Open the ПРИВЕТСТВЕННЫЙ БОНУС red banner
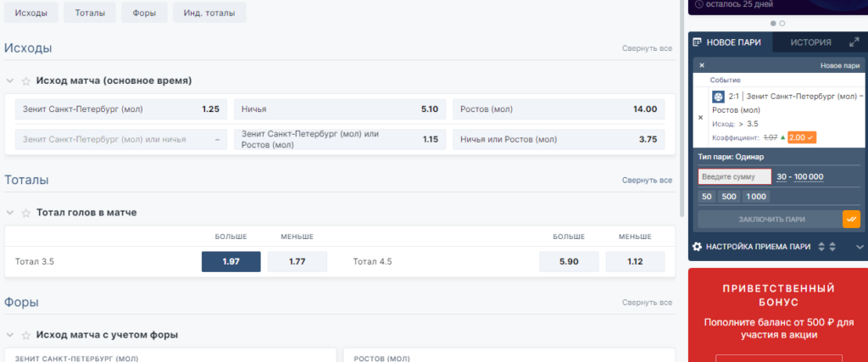The image size is (868, 362). coord(778,315)
